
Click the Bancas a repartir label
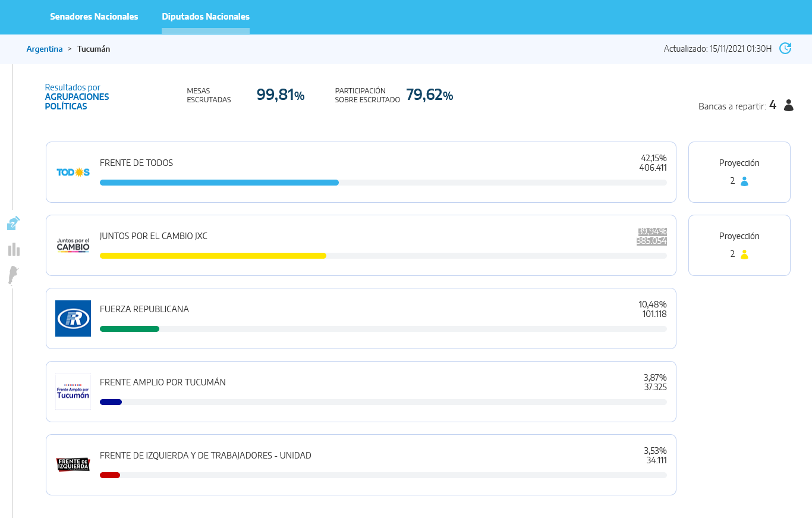[732, 107]
